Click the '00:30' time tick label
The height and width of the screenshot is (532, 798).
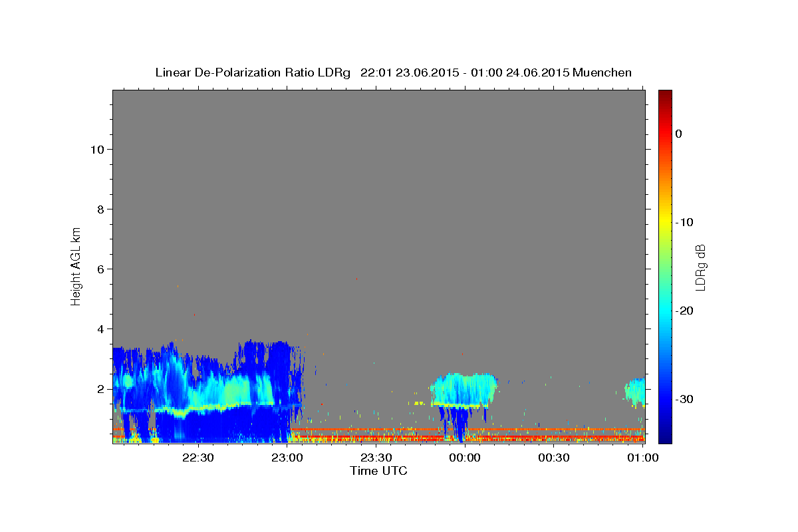(554, 458)
